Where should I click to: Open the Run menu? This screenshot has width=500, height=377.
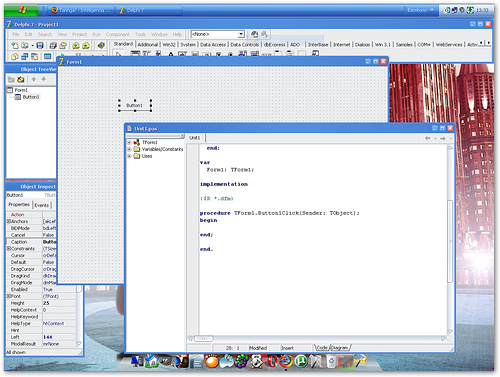coord(96,34)
